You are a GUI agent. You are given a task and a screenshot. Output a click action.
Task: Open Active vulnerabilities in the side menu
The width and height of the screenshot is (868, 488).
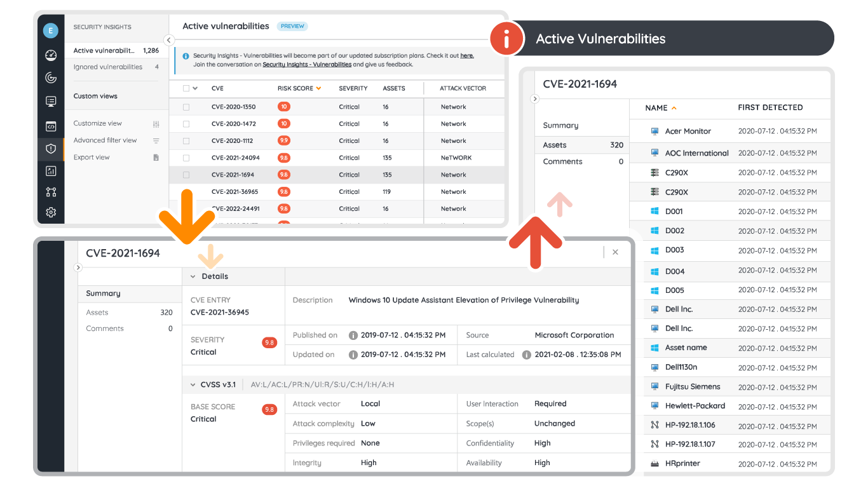[x=116, y=50]
